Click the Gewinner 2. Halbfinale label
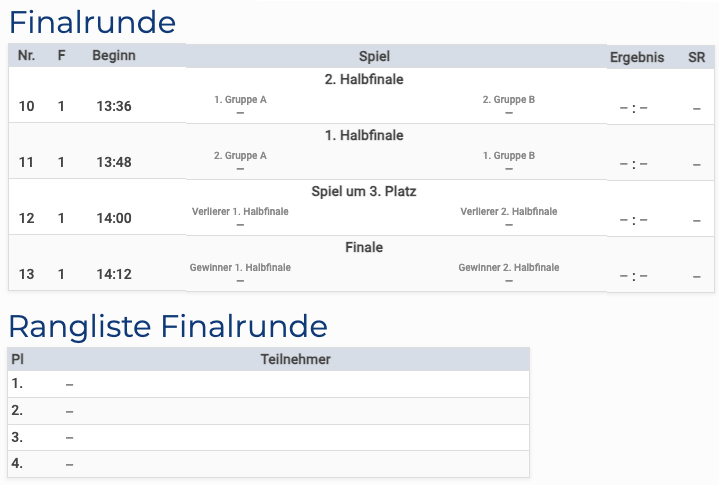 click(x=509, y=268)
